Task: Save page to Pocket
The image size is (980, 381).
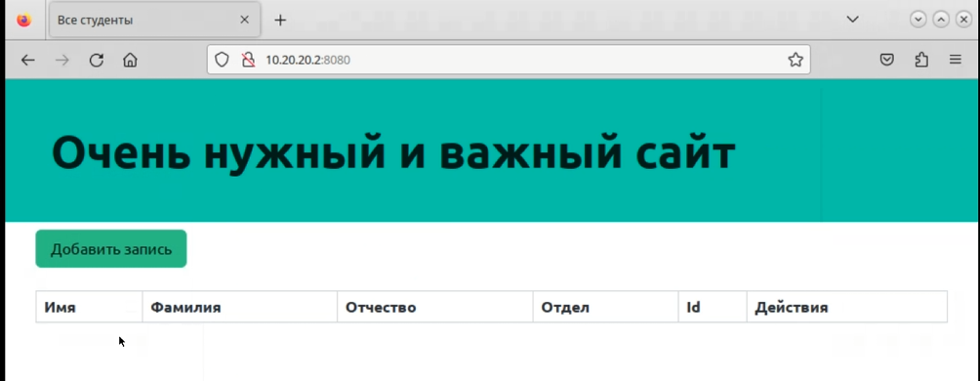Action: click(887, 60)
